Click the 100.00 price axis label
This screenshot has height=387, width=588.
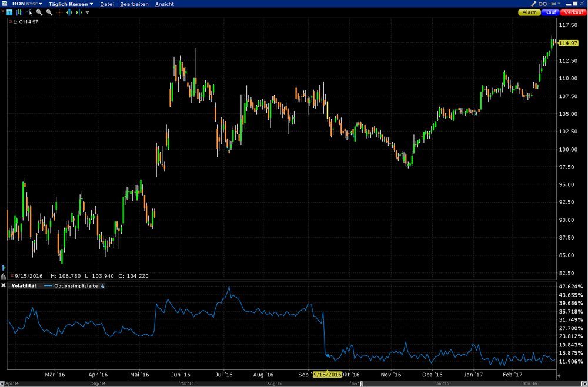[568, 149]
